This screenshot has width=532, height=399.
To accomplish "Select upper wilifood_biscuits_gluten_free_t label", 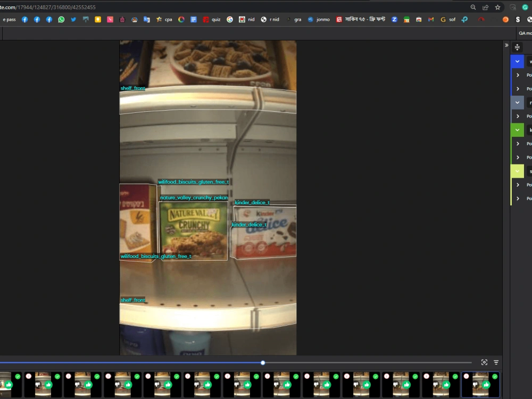I will point(194,182).
